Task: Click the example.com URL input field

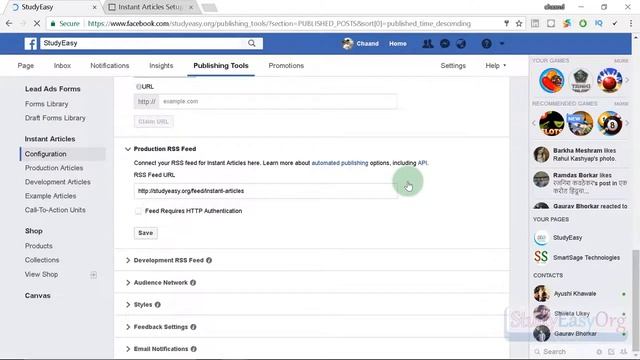Action: [278, 101]
